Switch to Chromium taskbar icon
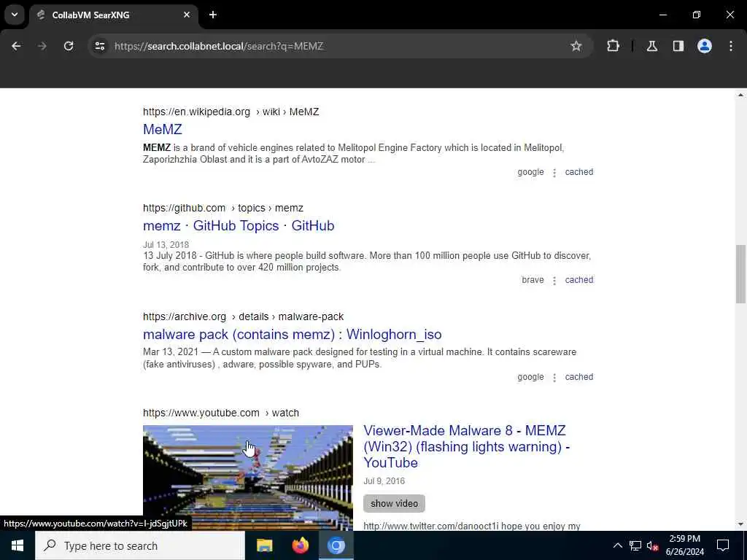 click(x=336, y=545)
